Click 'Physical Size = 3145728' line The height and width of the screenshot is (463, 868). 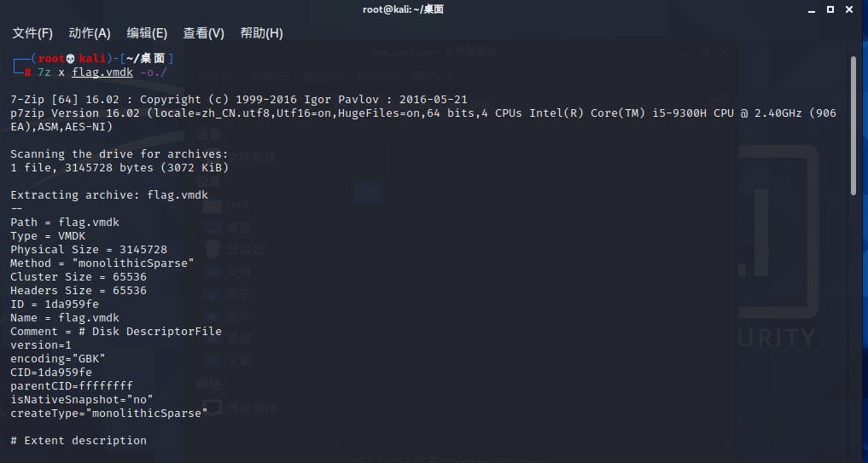(89, 250)
